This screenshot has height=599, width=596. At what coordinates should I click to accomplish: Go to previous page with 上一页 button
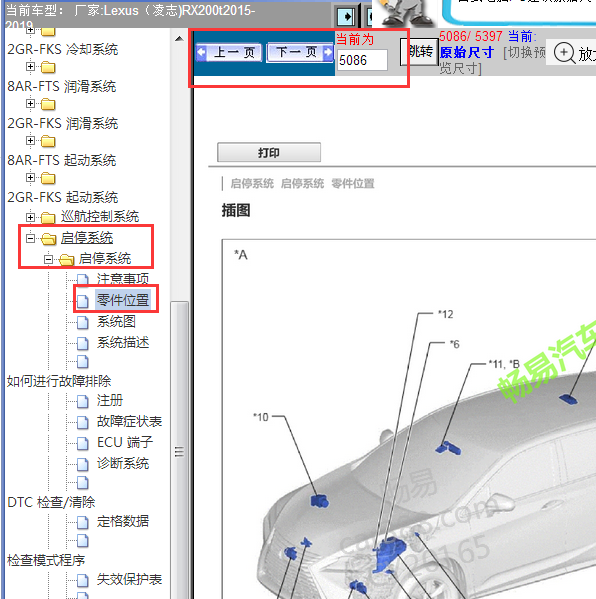(228, 52)
